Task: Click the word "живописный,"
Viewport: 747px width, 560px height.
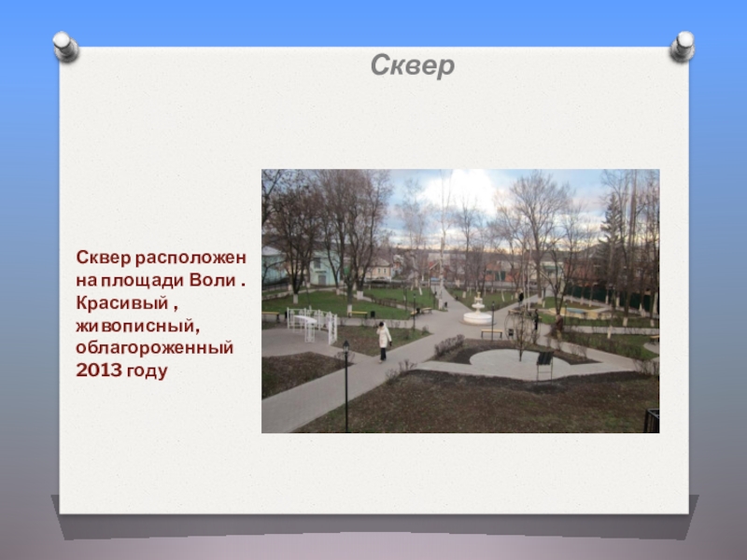Action: pyautogui.click(x=137, y=326)
